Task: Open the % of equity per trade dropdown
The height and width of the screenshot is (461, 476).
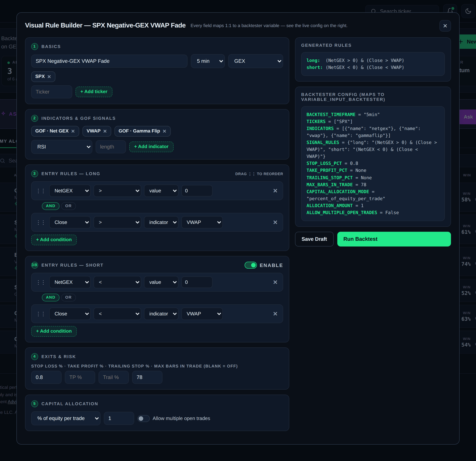Action: [x=66, y=418]
